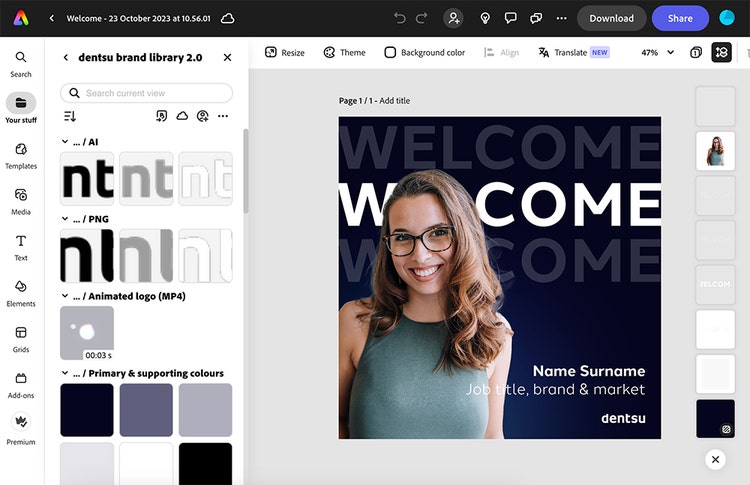Viewport: 750px width, 485px height.
Task: Select the woman portrait layer thumbnail
Action: pyautogui.click(x=715, y=151)
